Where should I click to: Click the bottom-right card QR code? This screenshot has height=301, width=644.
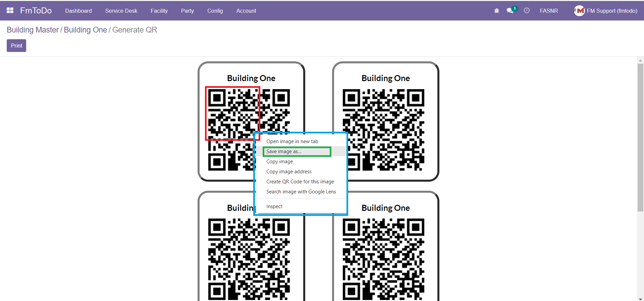point(383,259)
